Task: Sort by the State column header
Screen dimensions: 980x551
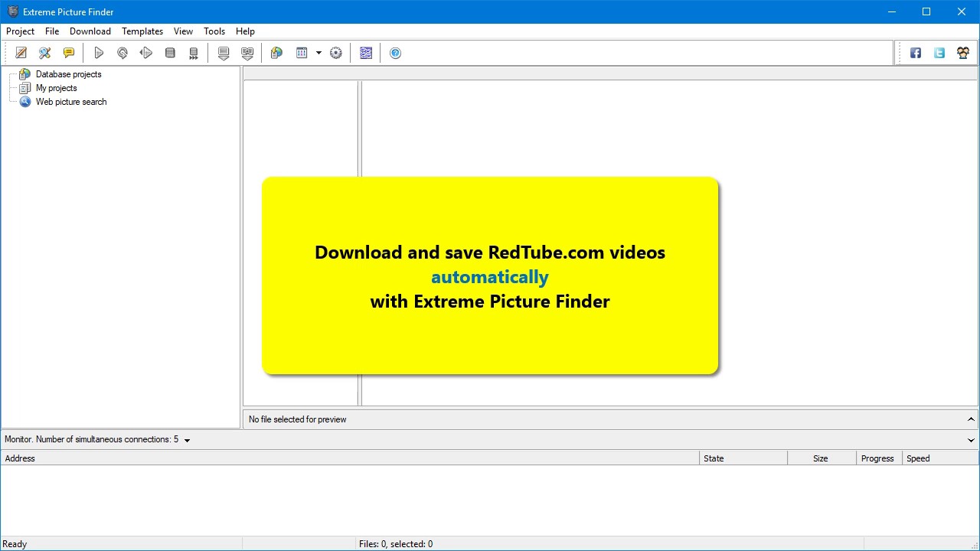Action: tap(744, 458)
